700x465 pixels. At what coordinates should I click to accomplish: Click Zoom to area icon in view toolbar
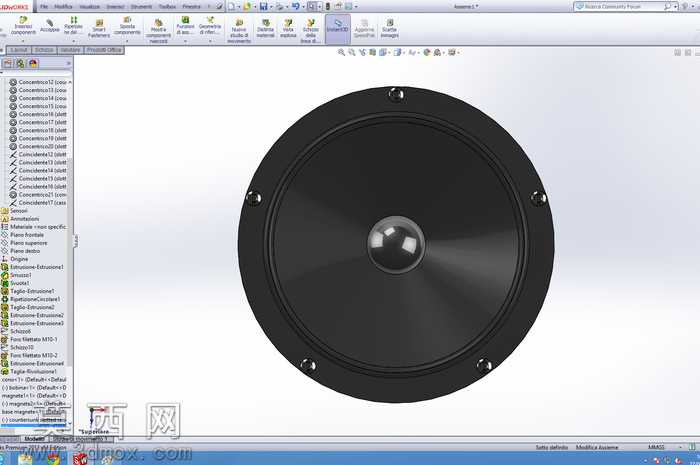click(352, 53)
